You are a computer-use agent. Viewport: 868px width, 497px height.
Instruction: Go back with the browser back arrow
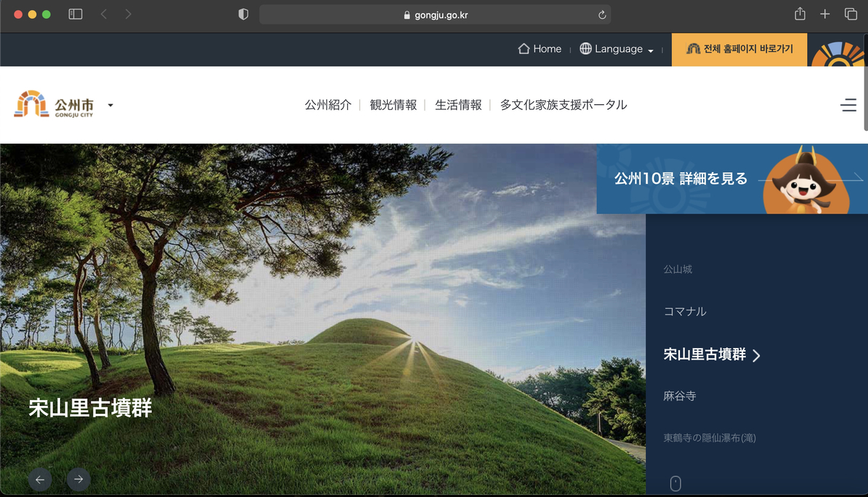pos(103,14)
